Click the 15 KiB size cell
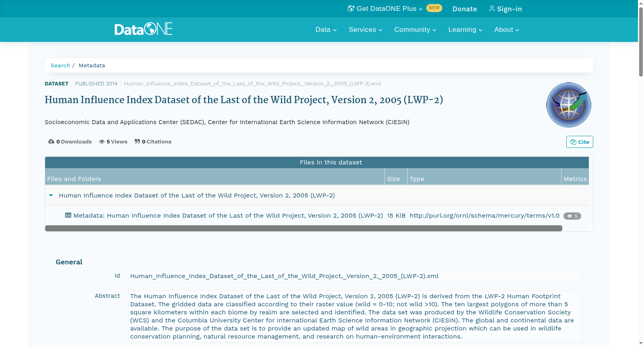644x347 pixels. tap(396, 216)
